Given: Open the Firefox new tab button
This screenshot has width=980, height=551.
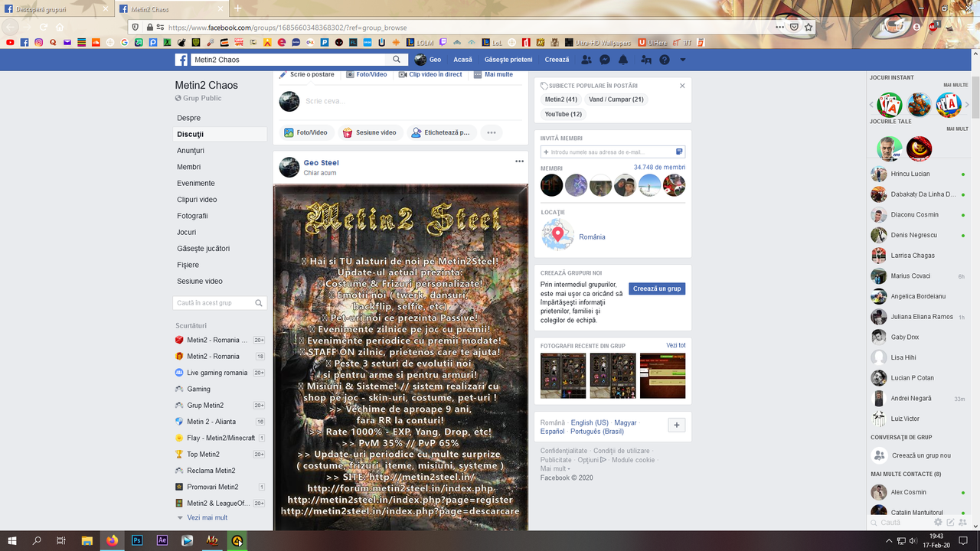Looking at the screenshot, I should click(238, 8).
